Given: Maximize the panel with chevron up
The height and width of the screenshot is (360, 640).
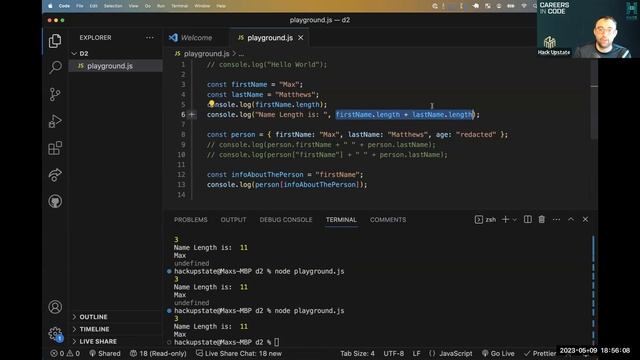Looking at the screenshot, I should pyautogui.click(x=571, y=220).
